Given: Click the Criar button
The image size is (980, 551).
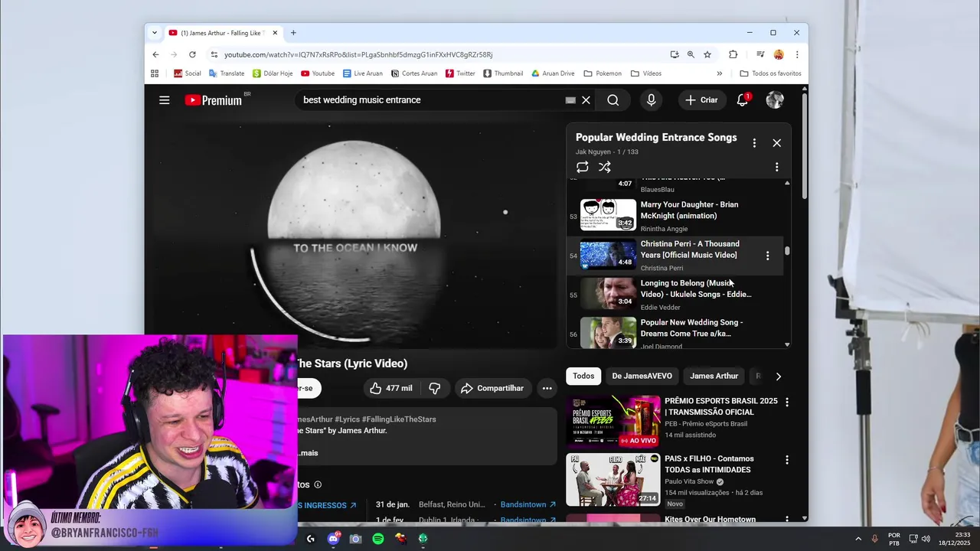Looking at the screenshot, I should pos(701,100).
